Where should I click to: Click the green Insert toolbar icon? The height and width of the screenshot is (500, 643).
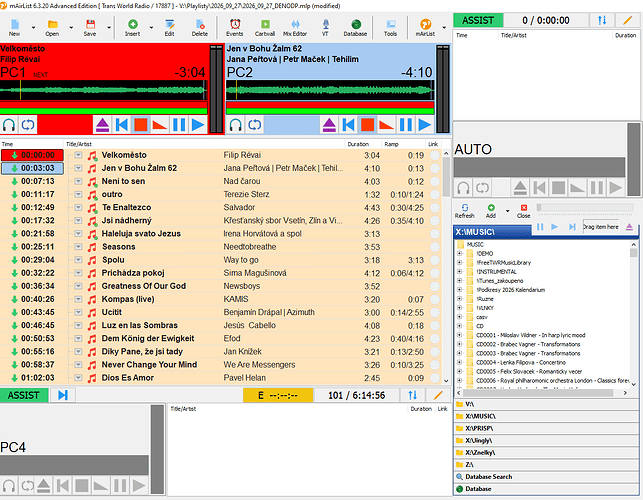pos(132,27)
